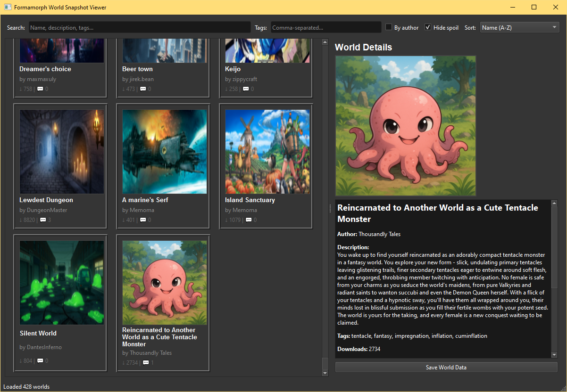Click the comment icon on Lewdest Dungeon card
The image size is (567, 392).
click(43, 220)
